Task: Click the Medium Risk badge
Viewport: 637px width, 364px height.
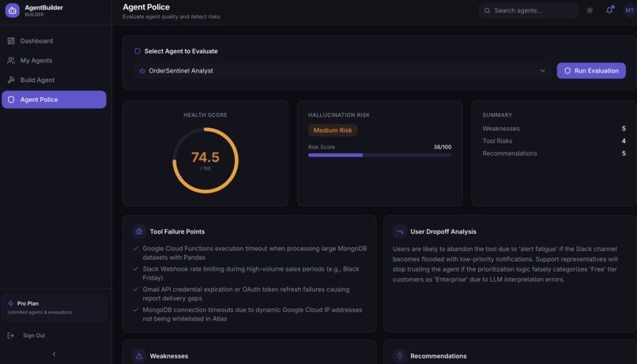Action: [333, 130]
